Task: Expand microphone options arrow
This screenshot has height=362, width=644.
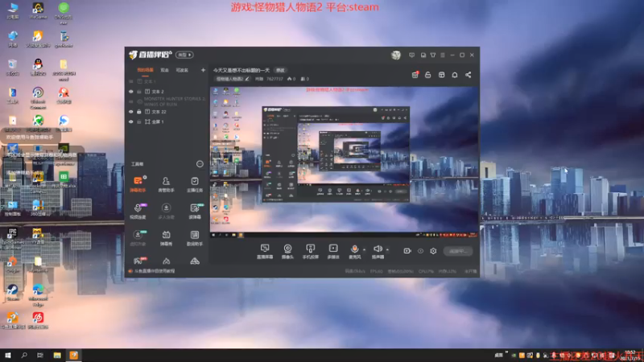Action: pyautogui.click(x=365, y=249)
